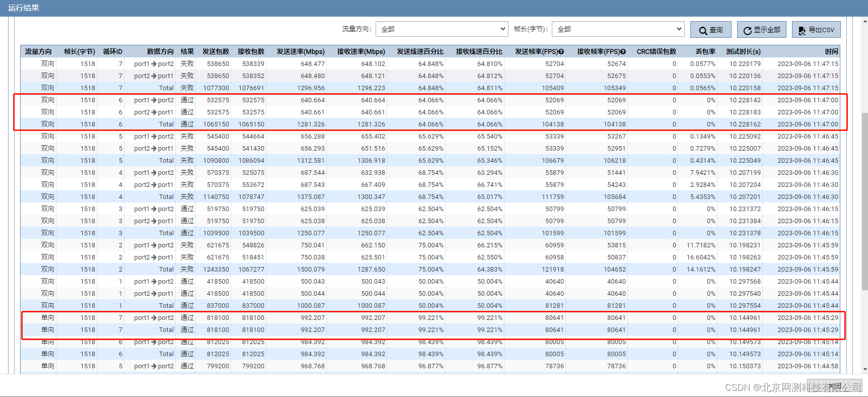Select the cell showing 1375.087
This screenshot has height=397, width=868.
311,197
